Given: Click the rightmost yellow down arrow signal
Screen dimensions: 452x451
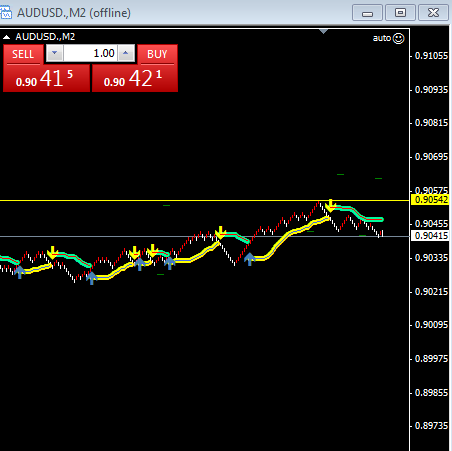Looking at the screenshot, I should (x=330, y=205).
